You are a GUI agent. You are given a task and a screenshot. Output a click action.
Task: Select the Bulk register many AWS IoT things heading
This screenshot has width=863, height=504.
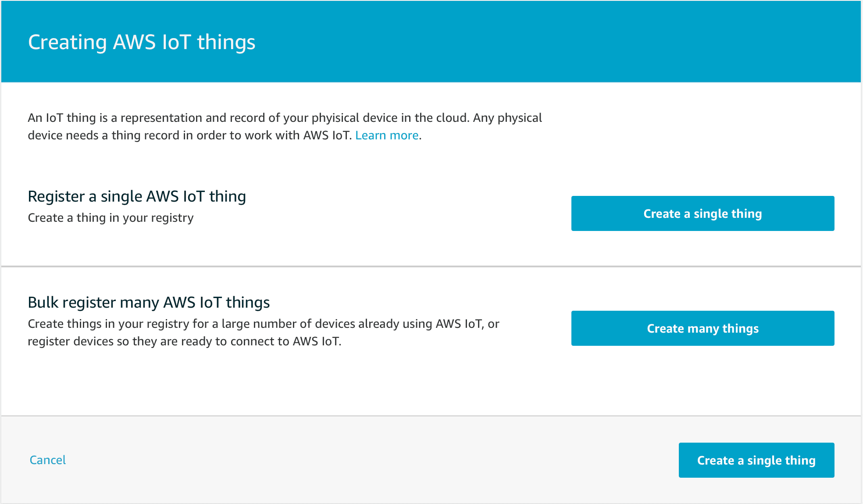pyautogui.click(x=149, y=302)
